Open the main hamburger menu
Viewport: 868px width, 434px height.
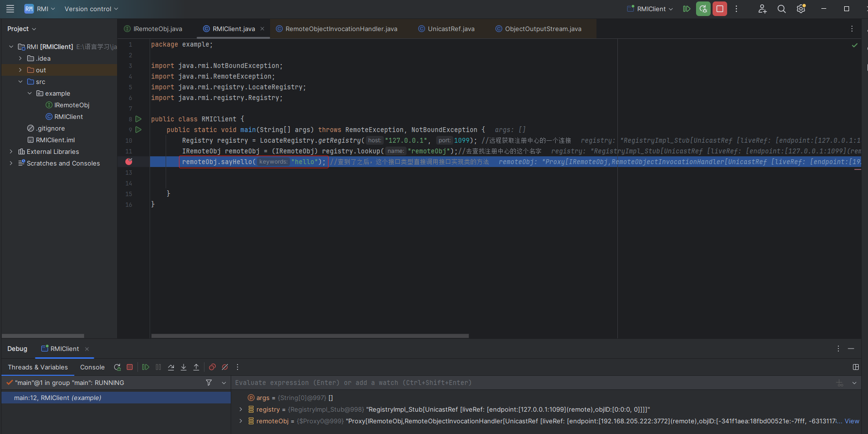coord(10,9)
